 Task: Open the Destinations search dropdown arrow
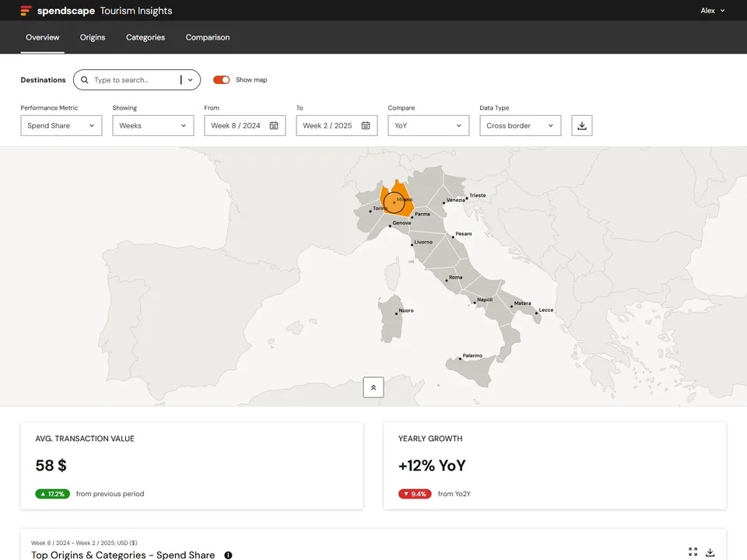click(190, 80)
